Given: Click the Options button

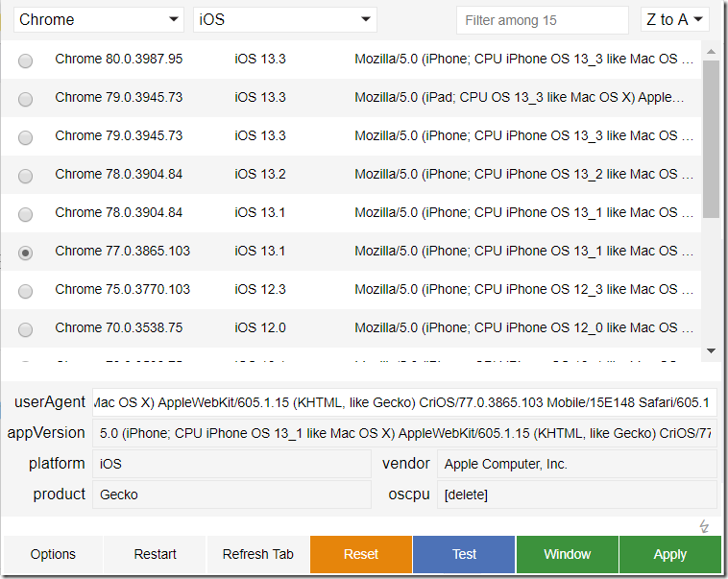Looking at the screenshot, I should coord(53,554).
